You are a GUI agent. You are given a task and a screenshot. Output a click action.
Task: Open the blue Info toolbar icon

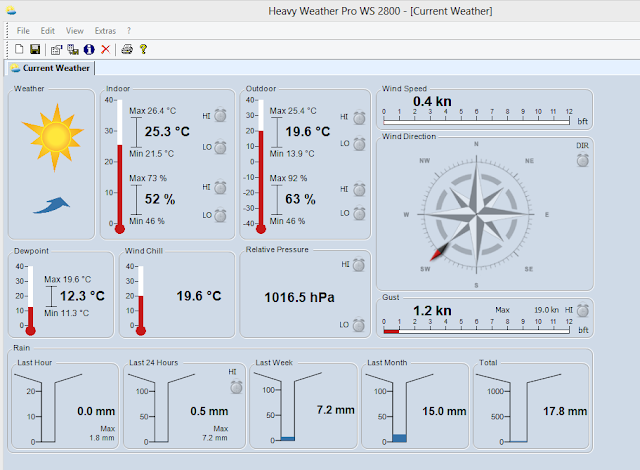click(x=89, y=50)
